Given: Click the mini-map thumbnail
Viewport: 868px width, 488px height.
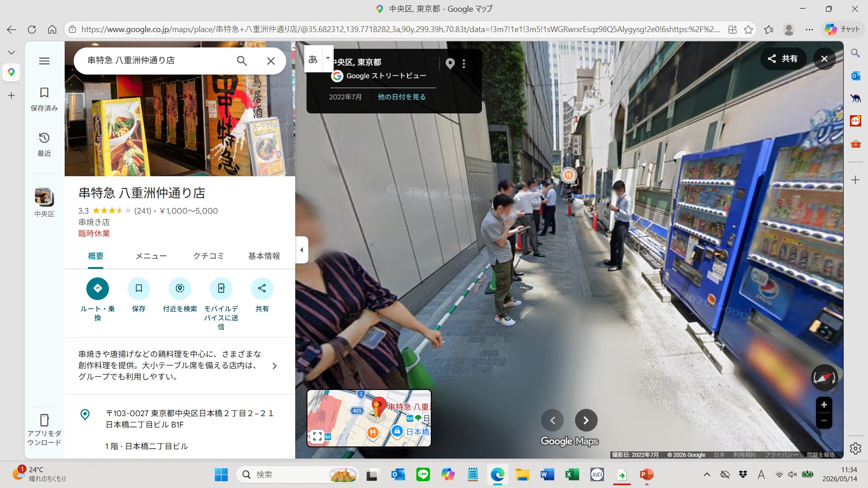Looking at the screenshot, I should tap(369, 418).
